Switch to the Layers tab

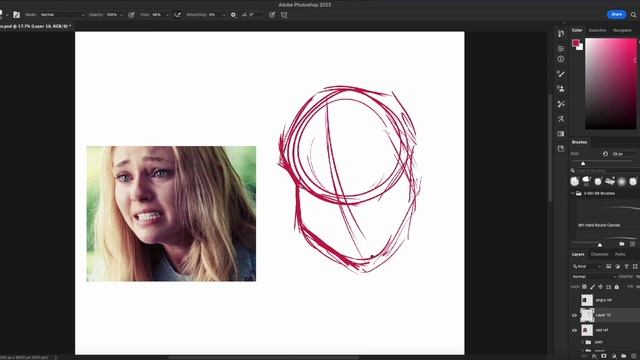[578, 254]
